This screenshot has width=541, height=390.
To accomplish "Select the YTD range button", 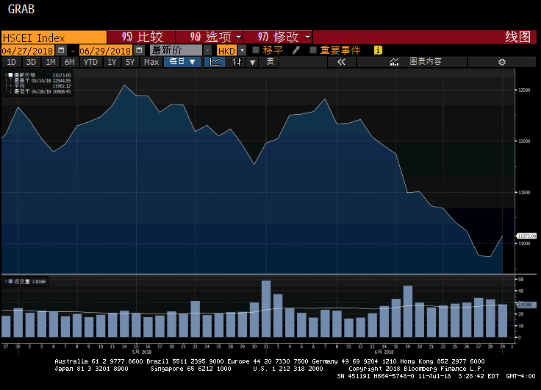I will click(91, 62).
